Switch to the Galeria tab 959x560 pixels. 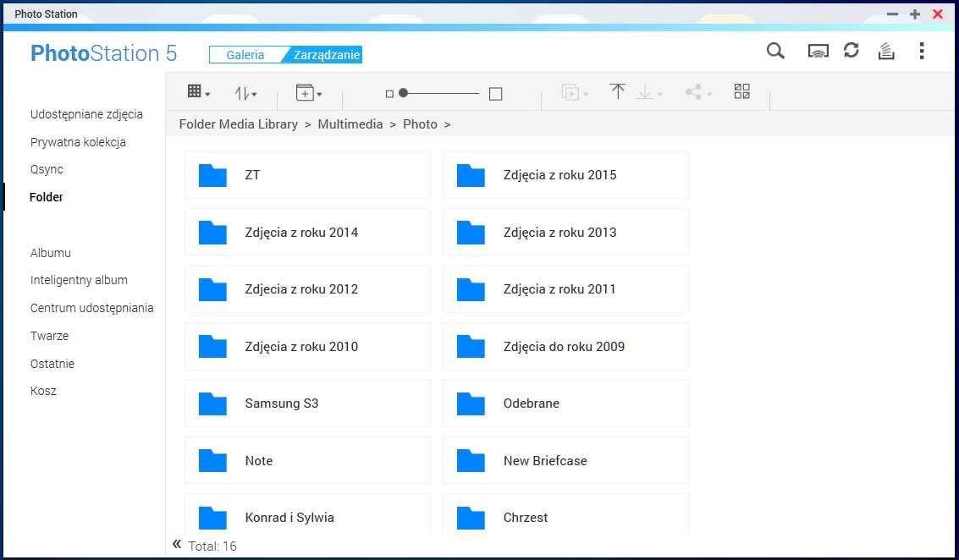click(x=245, y=55)
